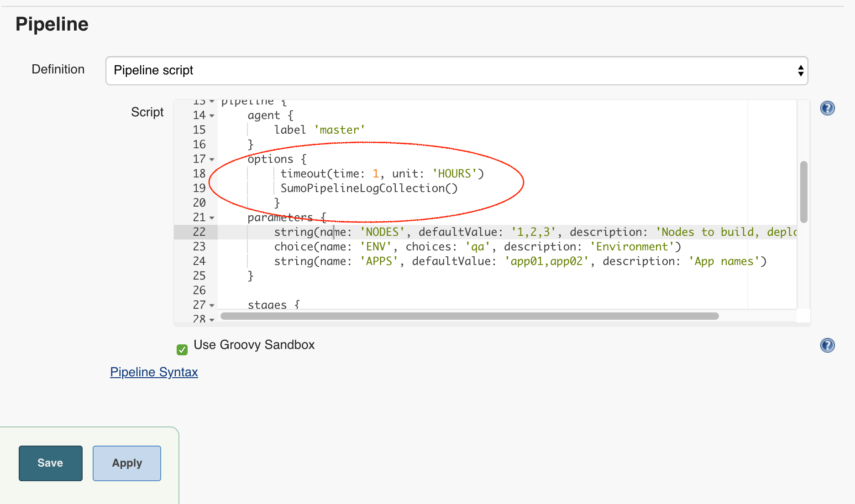
Task: Click line number 26 in the gutter
Action: 199,291
